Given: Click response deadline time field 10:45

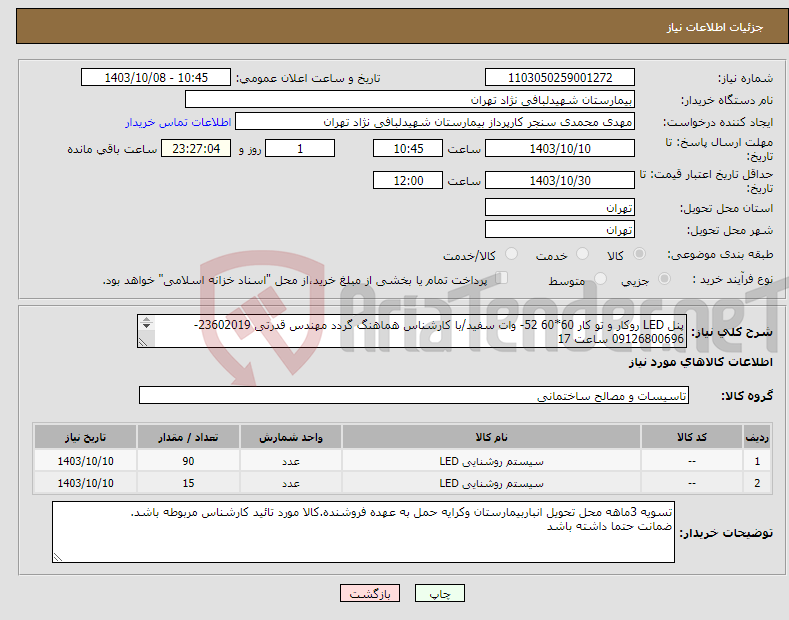Looking at the screenshot, I should point(408,148).
